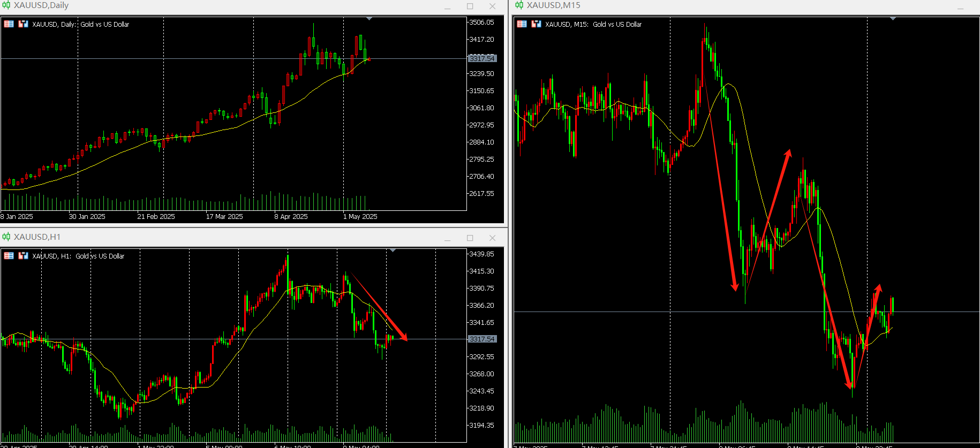Open XAUUSD,Daily window candlestick system icon
Image resolution: width=980 pixels, height=448 pixels.
click(x=6, y=5)
